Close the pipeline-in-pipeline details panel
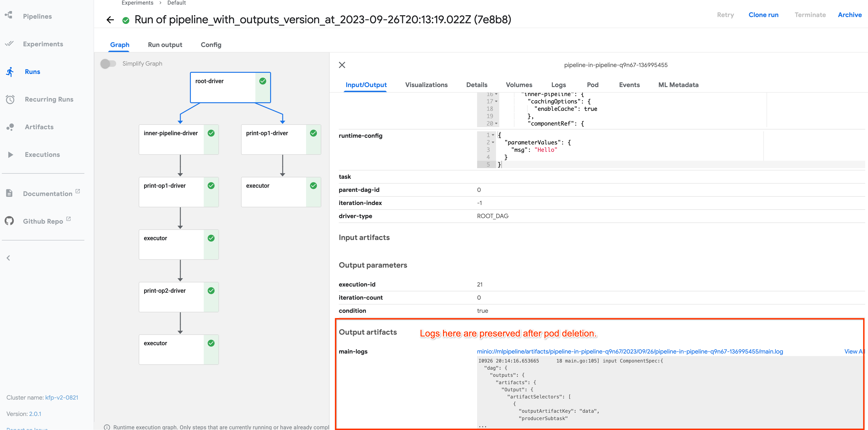Viewport: 868px width, 430px height. 342,65
